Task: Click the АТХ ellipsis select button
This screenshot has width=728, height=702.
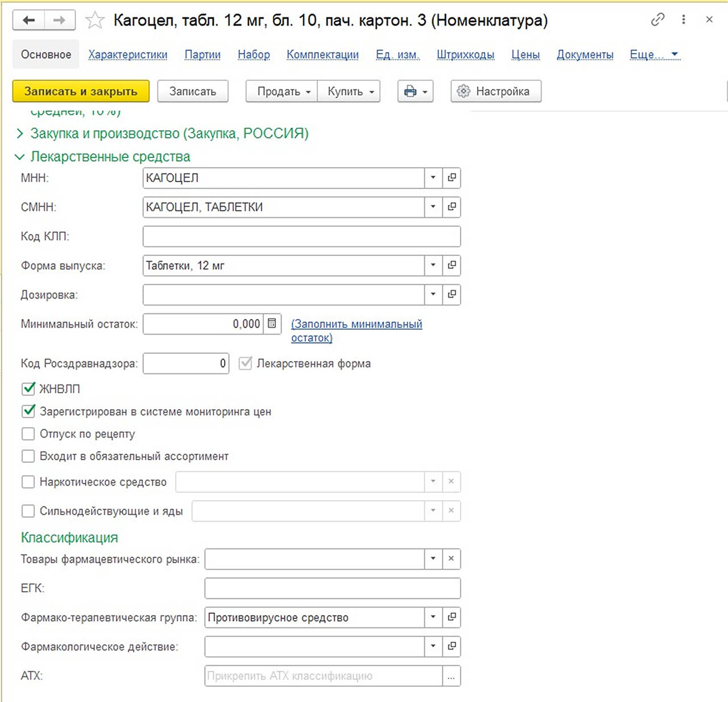Action: click(451, 676)
